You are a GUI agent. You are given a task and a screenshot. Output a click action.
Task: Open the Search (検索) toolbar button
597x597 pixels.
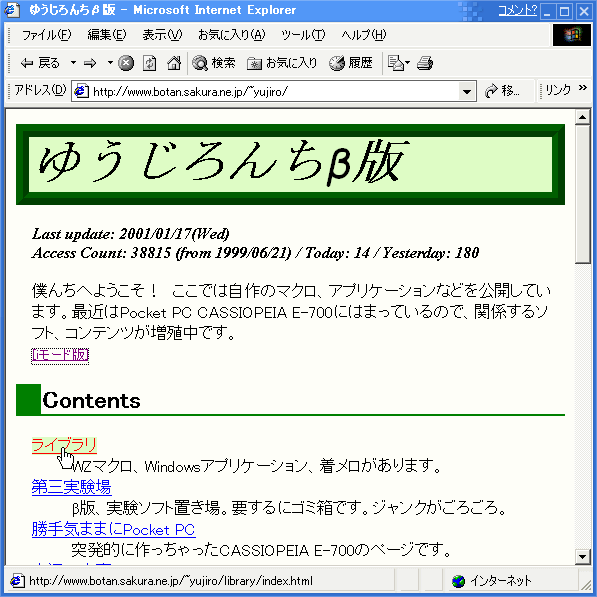(214, 63)
